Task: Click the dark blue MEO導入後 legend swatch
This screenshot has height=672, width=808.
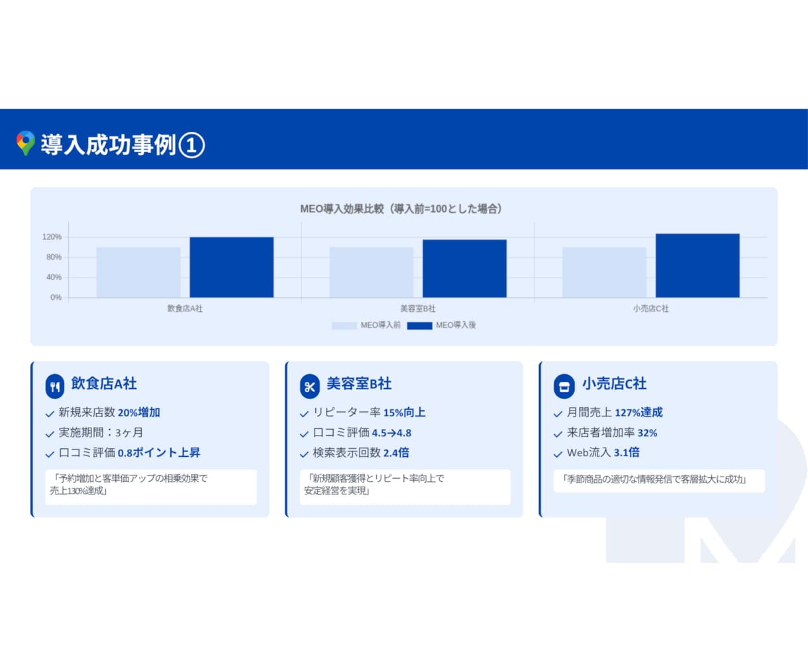Action: pos(419,325)
